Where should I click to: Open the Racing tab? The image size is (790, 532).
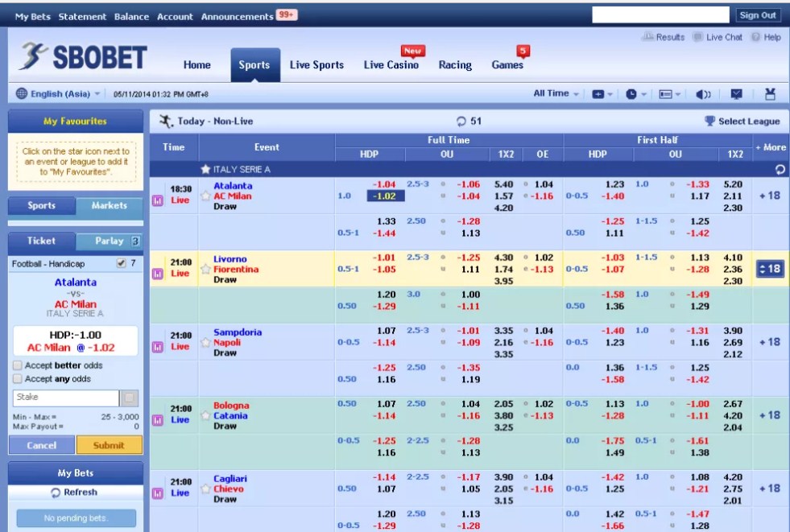[455, 65]
